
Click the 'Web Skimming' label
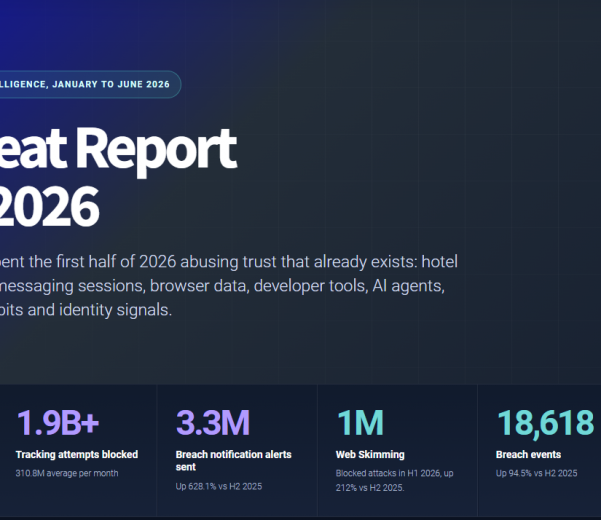pos(370,454)
